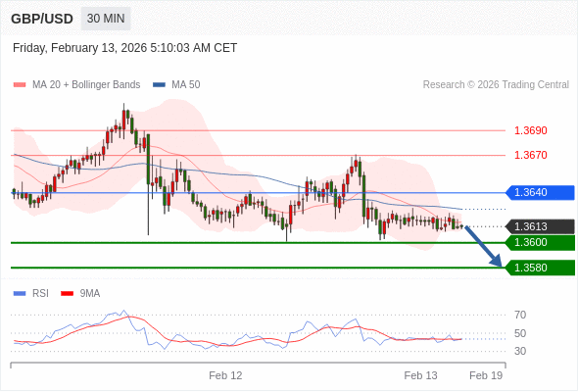This screenshot has width=578, height=392.
Task: Click the RSI legend label
Action: click(x=40, y=294)
